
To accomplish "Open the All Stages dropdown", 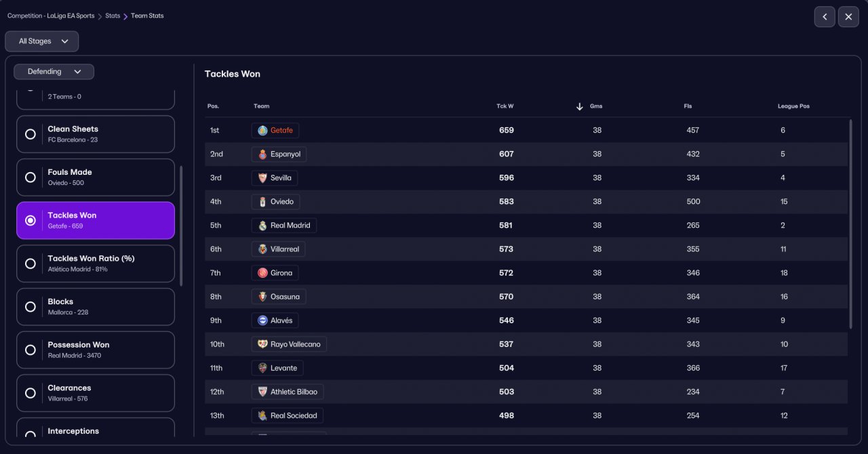I will [42, 41].
